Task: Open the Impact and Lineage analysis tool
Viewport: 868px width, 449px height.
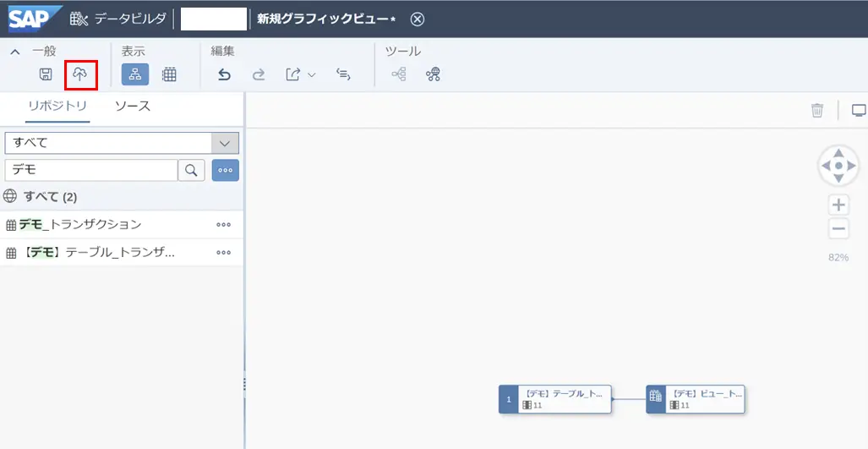Action: 399,74
